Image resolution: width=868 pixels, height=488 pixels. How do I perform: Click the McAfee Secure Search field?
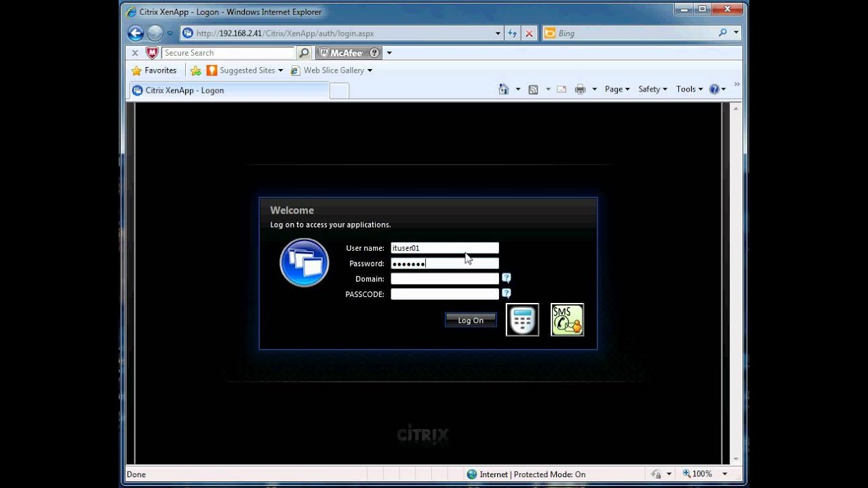pyautogui.click(x=228, y=53)
